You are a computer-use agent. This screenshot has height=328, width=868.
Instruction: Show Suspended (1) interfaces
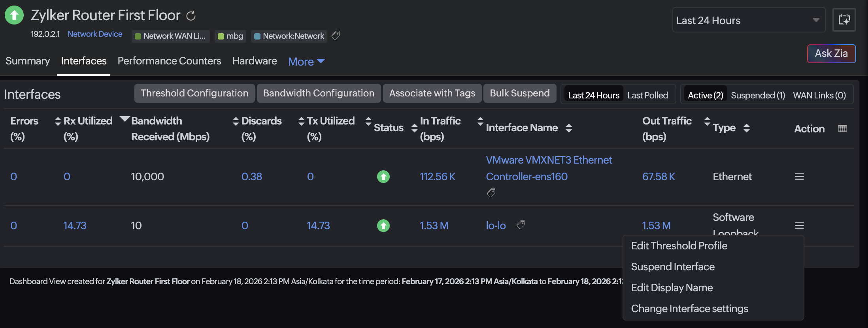coord(758,95)
